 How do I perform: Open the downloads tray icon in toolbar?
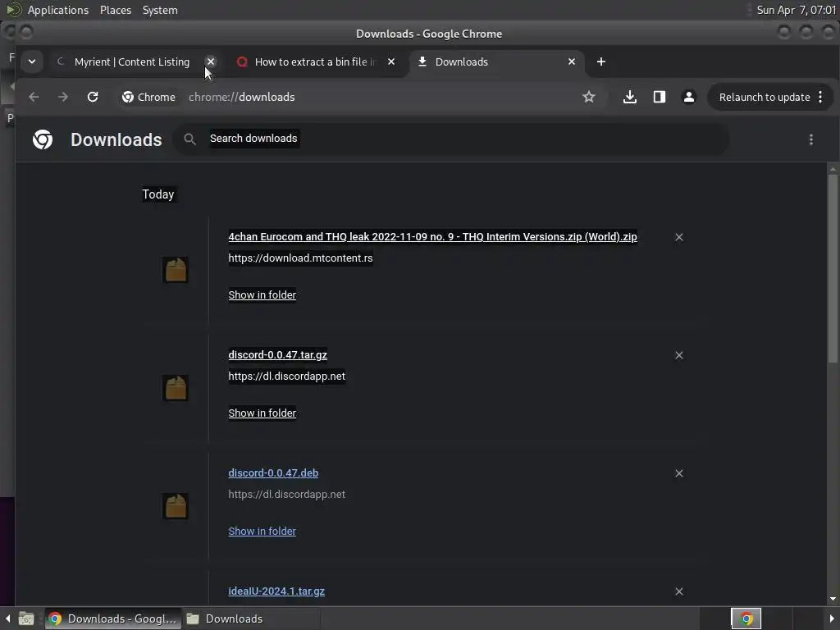click(x=630, y=97)
